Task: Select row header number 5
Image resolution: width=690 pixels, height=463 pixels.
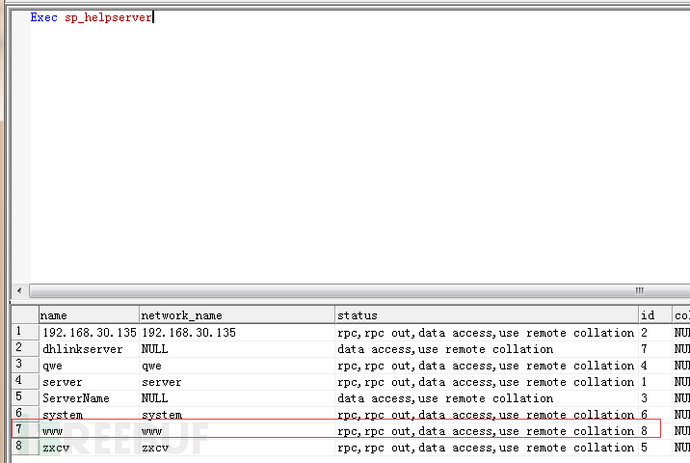Action: pos(25,397)
